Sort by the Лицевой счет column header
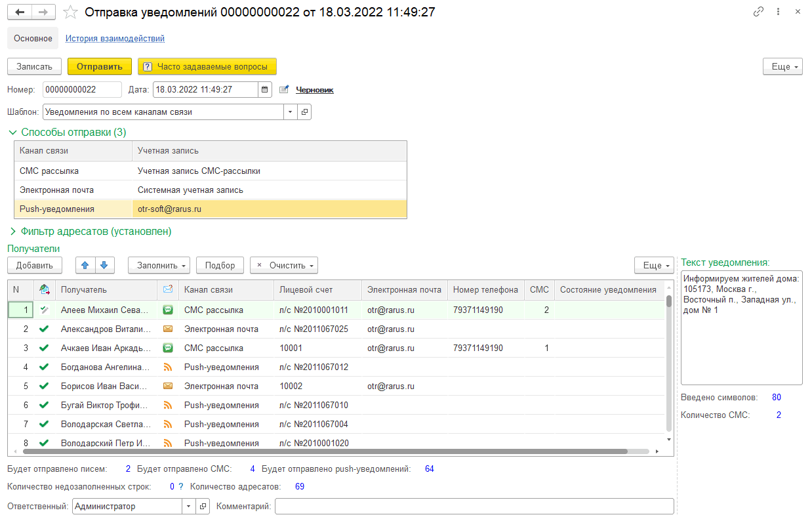 pos(317,289)
